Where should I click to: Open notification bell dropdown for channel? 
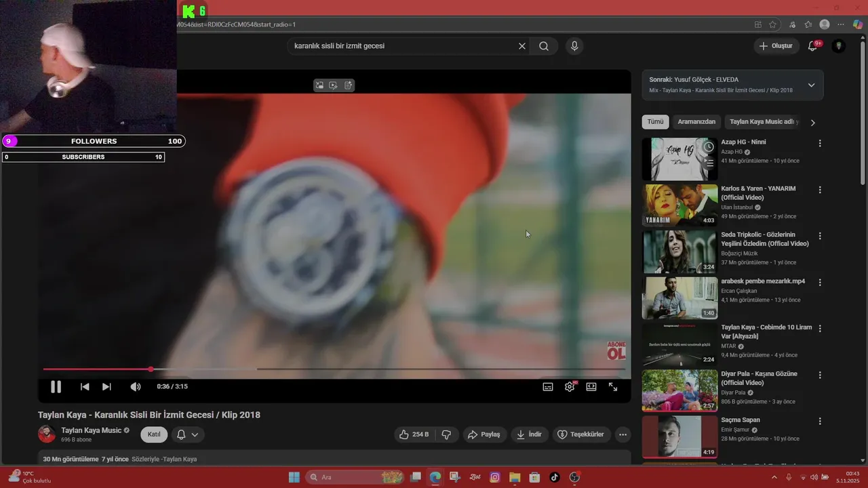click(188, 434)
